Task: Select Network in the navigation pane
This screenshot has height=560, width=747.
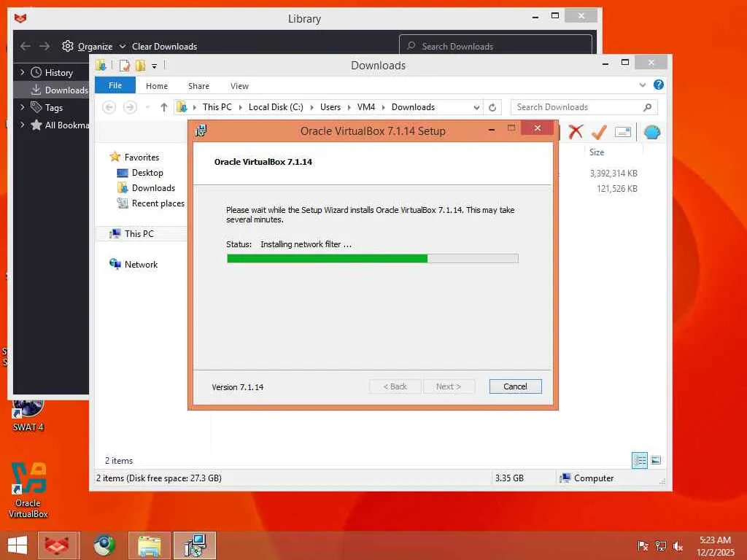Action: point(141,264)
